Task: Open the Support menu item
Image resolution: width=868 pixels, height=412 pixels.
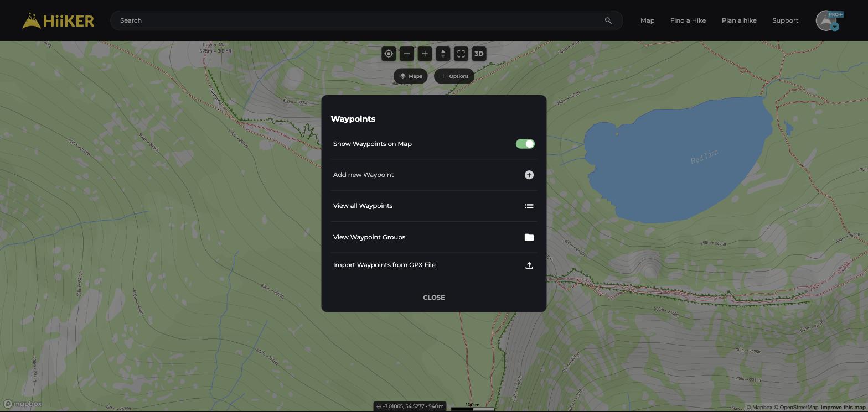Action: (785, 20)
